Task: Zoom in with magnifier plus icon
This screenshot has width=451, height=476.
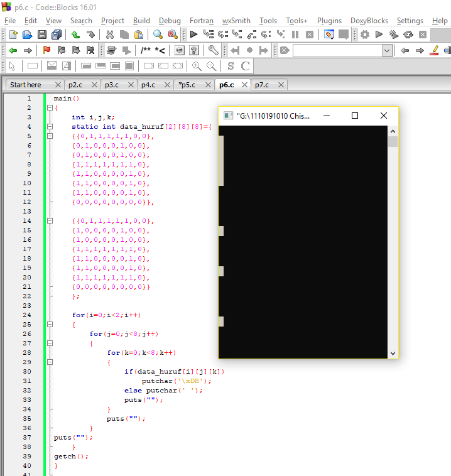Action: pyautogui.click(x=197, y=66)
